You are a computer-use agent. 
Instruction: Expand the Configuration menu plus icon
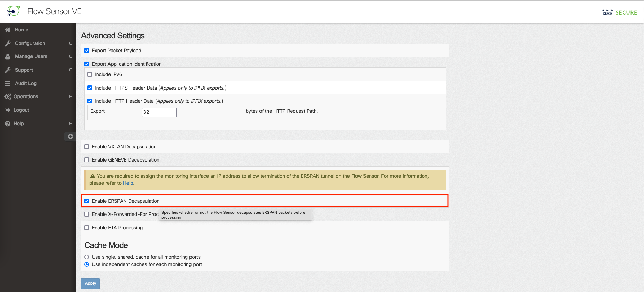click(71, 43)
